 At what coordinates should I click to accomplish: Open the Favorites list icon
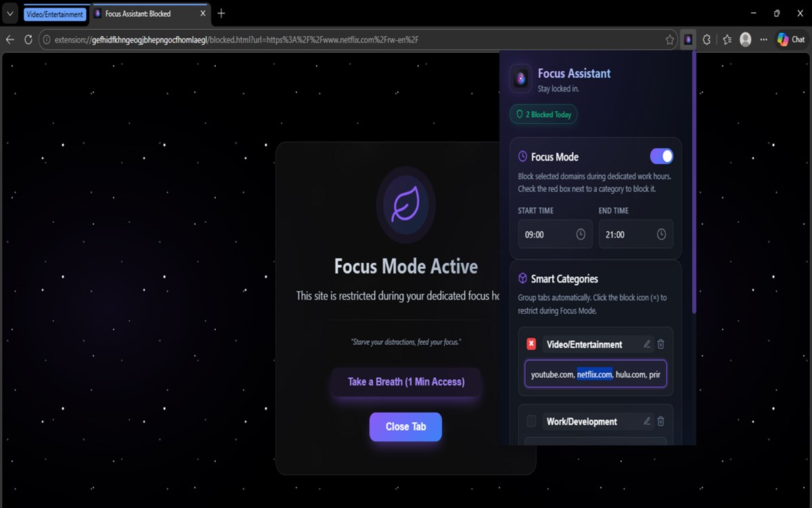click(727, 40)
